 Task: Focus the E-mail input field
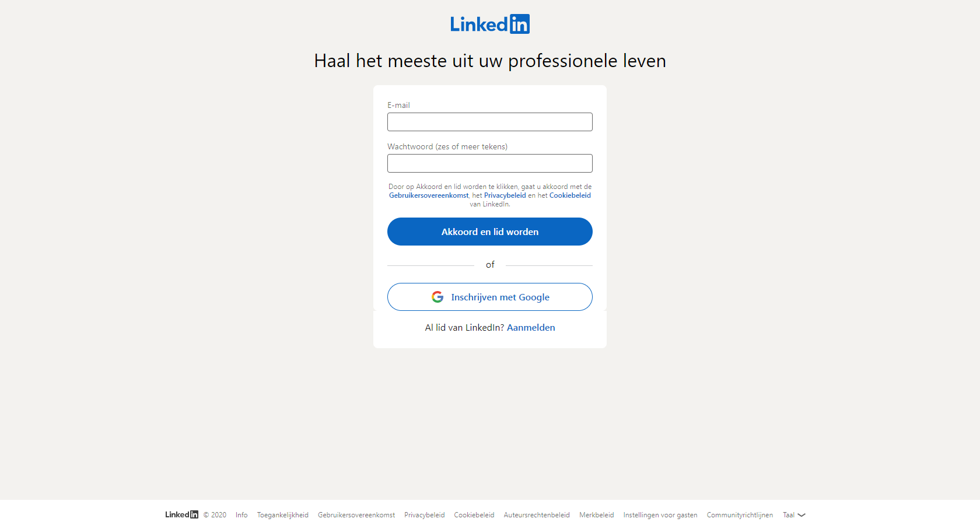click(x=490, y=122)
